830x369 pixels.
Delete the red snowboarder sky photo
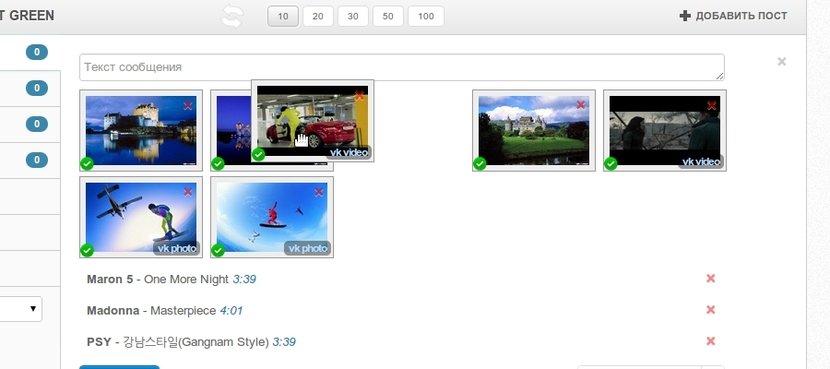coord(319,192)
